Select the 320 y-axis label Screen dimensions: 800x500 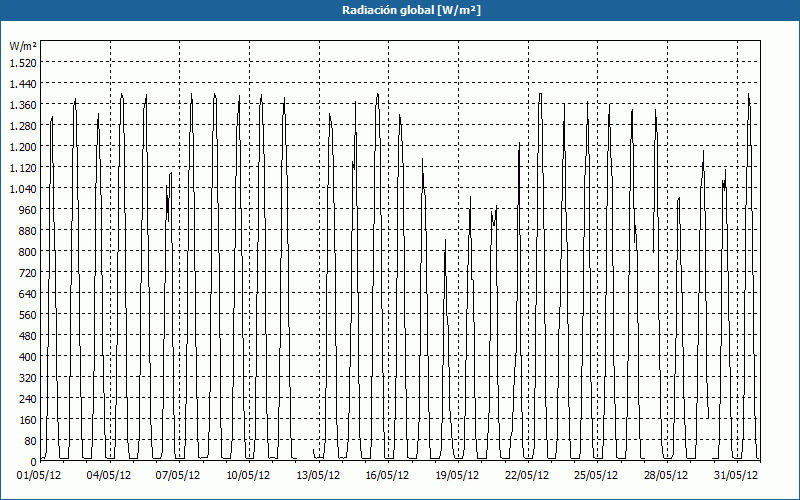pos(29,378)
